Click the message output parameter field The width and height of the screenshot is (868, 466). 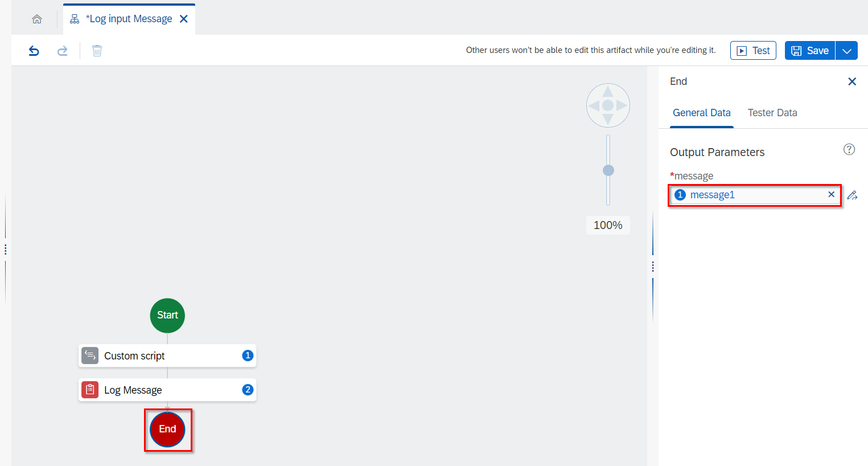click(755, 195)
